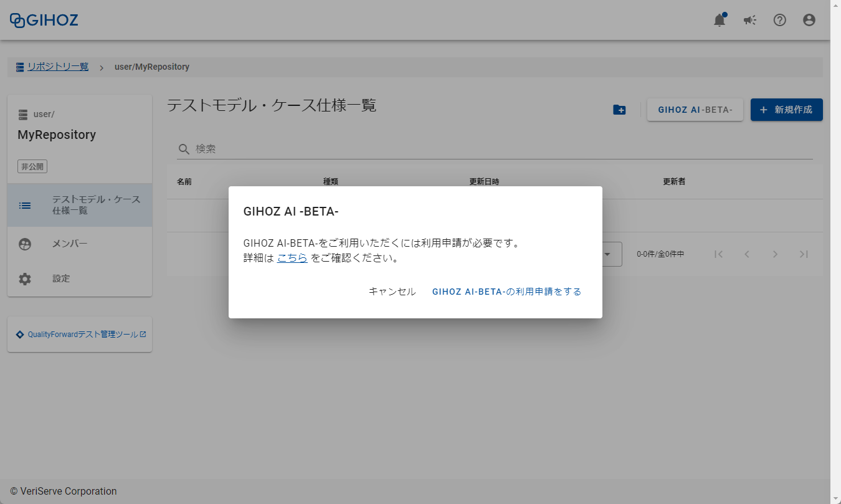Viewport: 841px width, 504px height.
Task: Click list icon beside テストモデル・ケース仕様一覧
Action: (25, 205)
